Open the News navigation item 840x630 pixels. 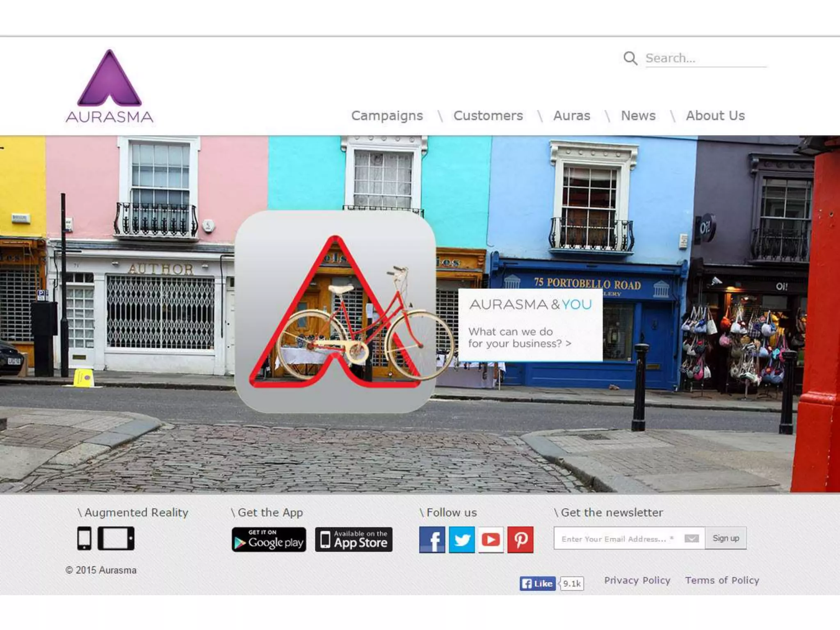638,116
